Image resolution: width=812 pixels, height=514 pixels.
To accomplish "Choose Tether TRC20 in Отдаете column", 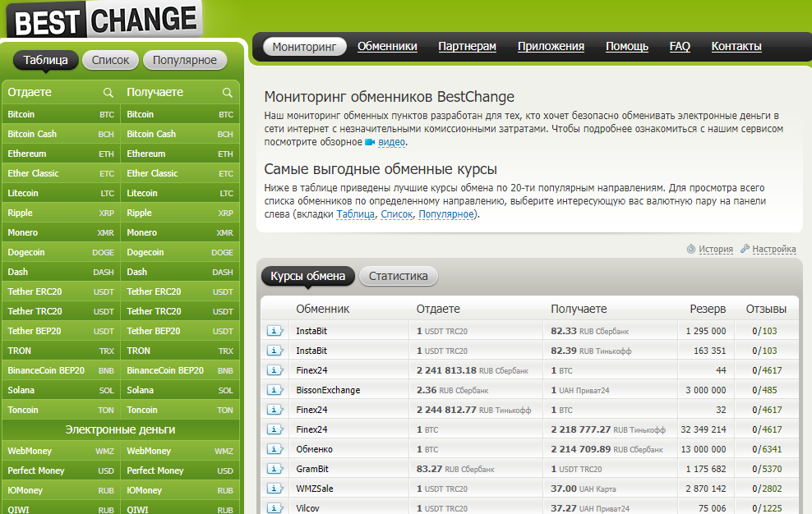I will click(x=35, y=311).
